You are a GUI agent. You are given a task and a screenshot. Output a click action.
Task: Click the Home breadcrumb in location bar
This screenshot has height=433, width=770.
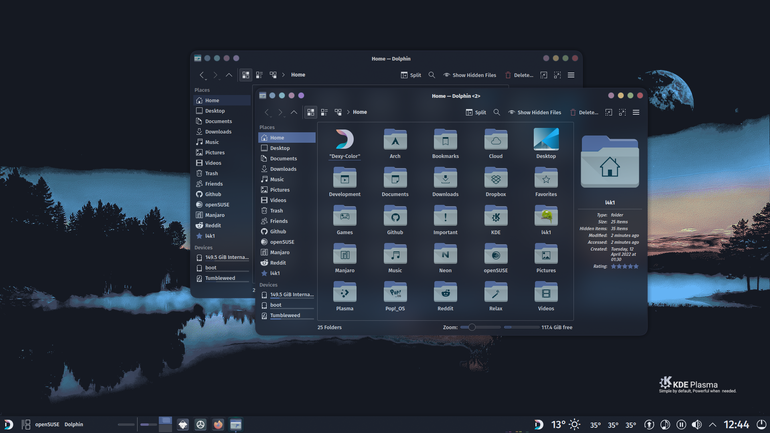pos(359,112)
